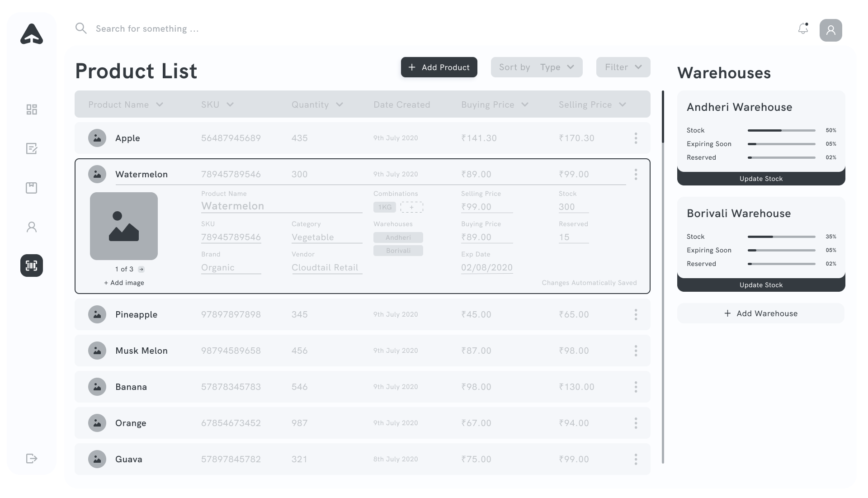Screen dimensions: 868x498
Task: Go to next Watermelon image arrow
Action: tap(142, 269)
